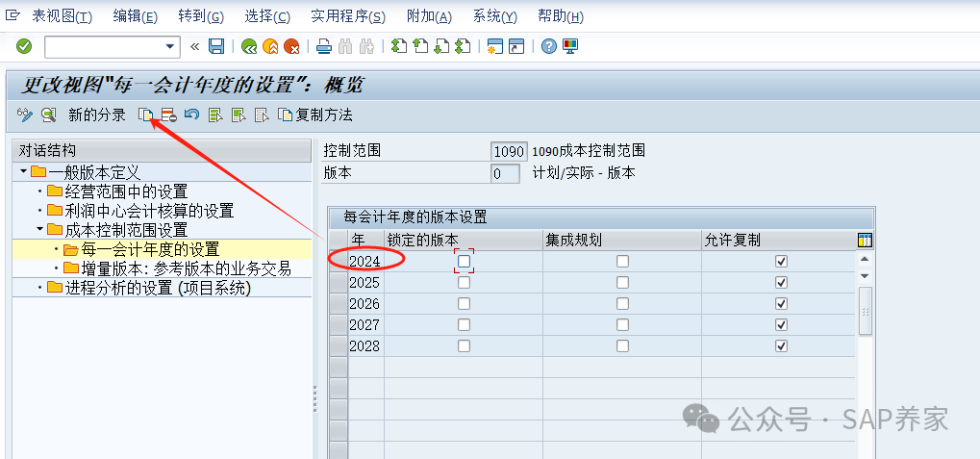Select 经营范围中的设置 tree folder

coord(117,191)
